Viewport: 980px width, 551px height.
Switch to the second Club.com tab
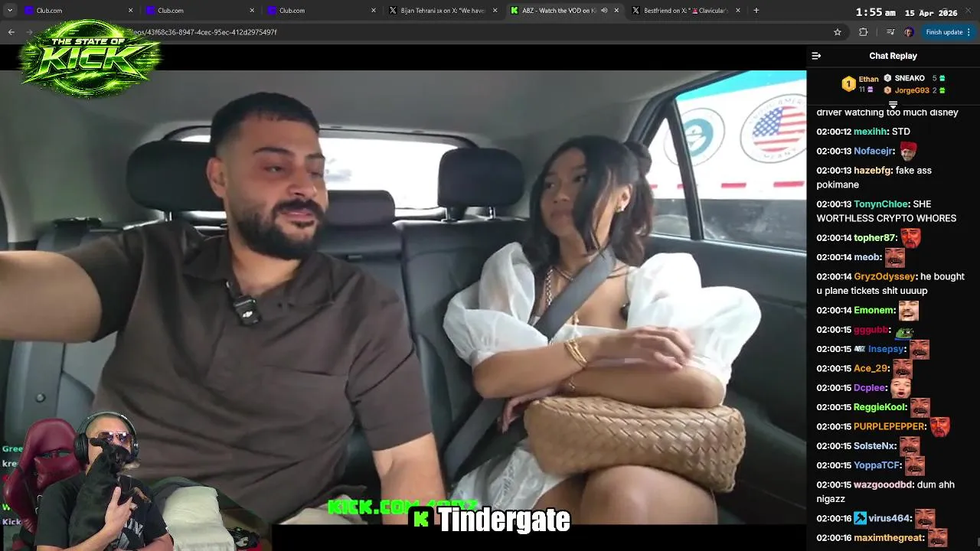[x=198, y=11]
